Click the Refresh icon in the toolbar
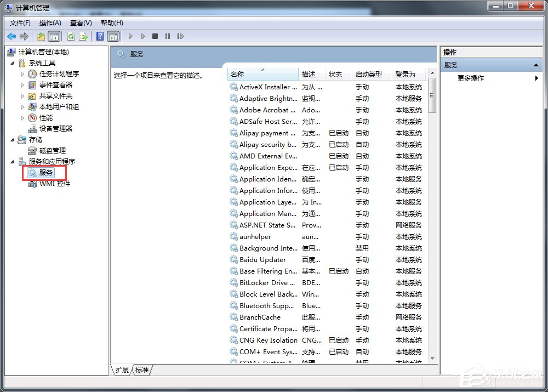Viewport: 548px width, 392px height. click(71, 36)
